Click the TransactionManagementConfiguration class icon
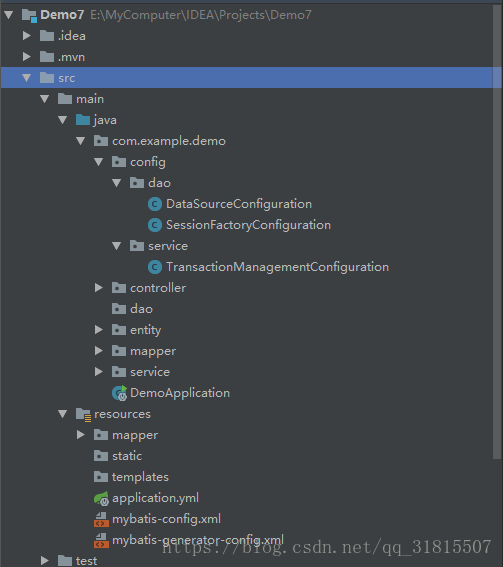The height and width of the screenshot is (567, 503). pyautogui.click(x=155, y=267)
